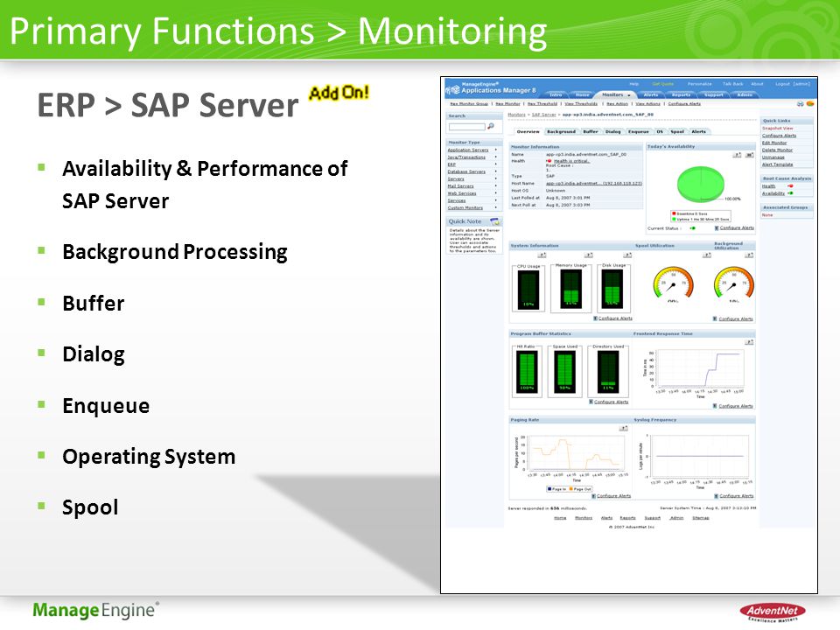Expand the Application Servers monitor type arrow

[x=496, y=150]
